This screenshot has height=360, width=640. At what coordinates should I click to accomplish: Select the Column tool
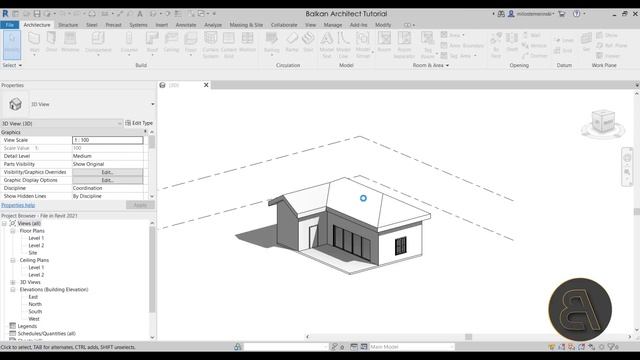(x=129, y=43)
